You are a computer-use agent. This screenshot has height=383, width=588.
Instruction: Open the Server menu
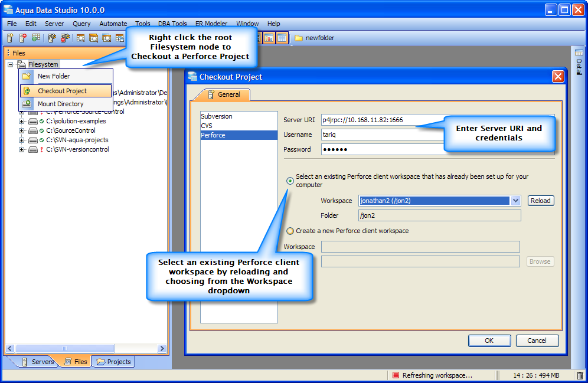pyautogui.click(x=54, y=24)
